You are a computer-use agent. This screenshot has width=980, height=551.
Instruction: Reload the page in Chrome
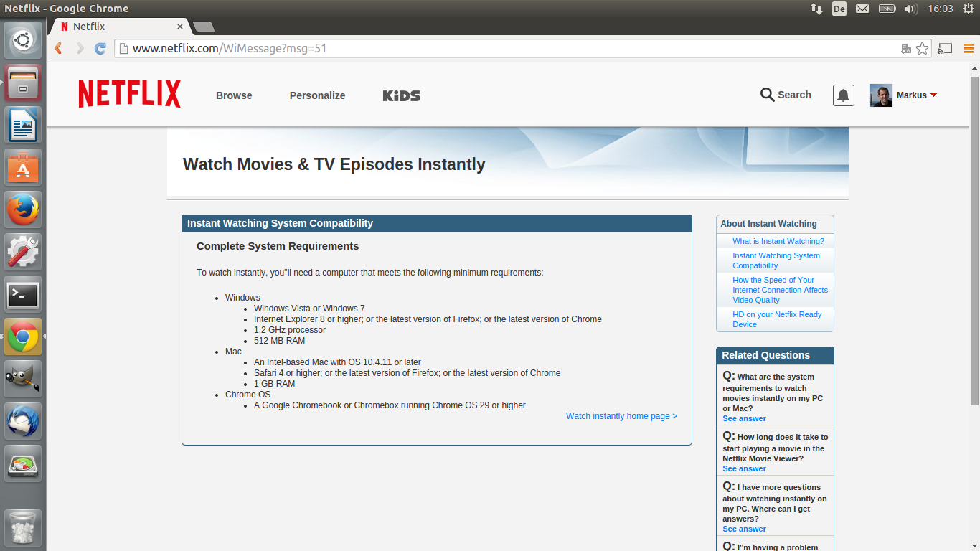(x=100, y=49)
